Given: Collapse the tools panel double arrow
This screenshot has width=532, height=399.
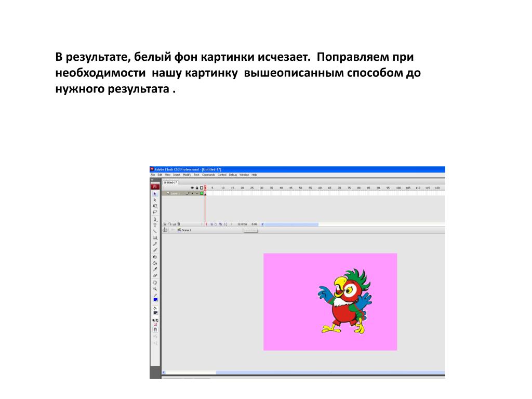Looking at the screenshot, I should pyautogui.click(x=152, y=180).
